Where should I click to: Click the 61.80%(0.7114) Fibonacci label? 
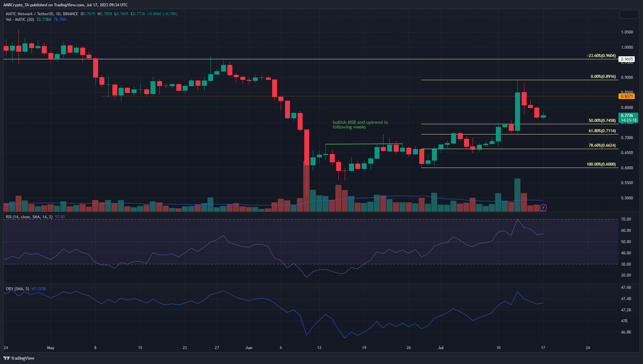(602, 131)
